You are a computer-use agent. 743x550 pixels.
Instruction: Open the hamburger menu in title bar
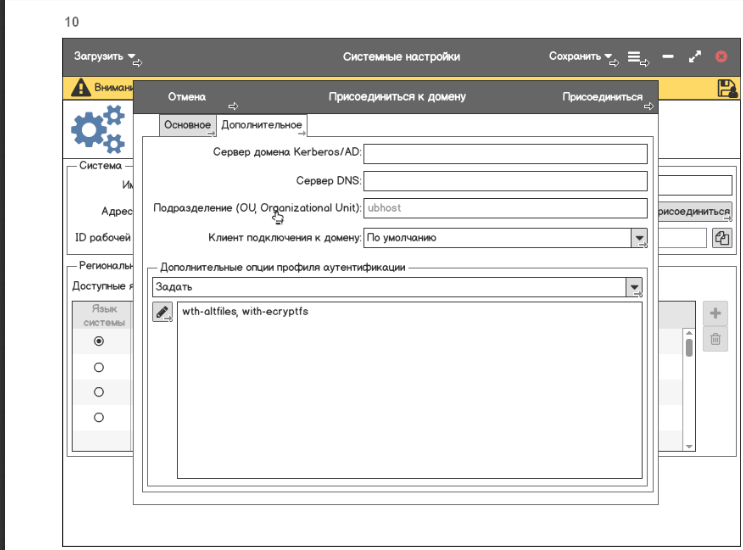pyautogui.click(x=634, y=58)
